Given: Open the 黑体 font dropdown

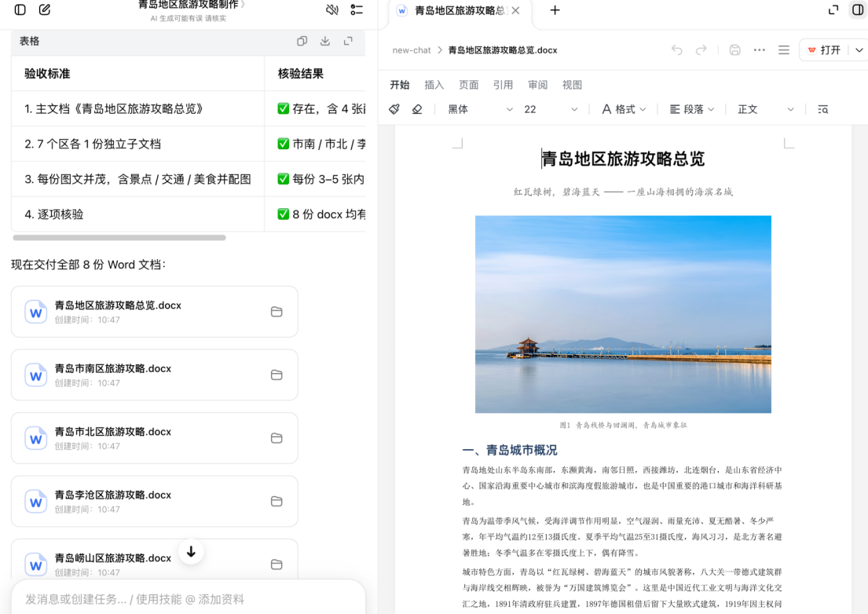Looking at the screenshot, I should coord(480,109).
